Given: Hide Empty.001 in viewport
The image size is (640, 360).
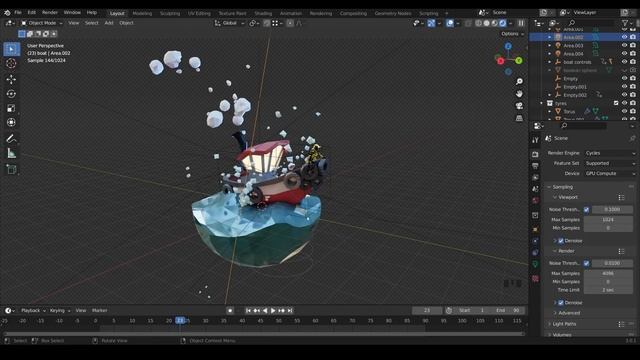Looking at the screenshot, I should [624, 87].
